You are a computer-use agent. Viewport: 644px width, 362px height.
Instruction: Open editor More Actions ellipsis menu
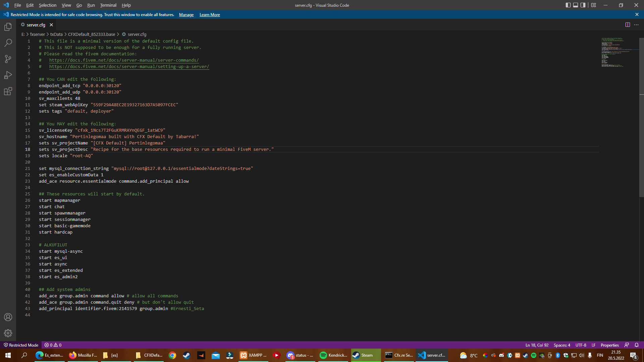coord(636,25)
